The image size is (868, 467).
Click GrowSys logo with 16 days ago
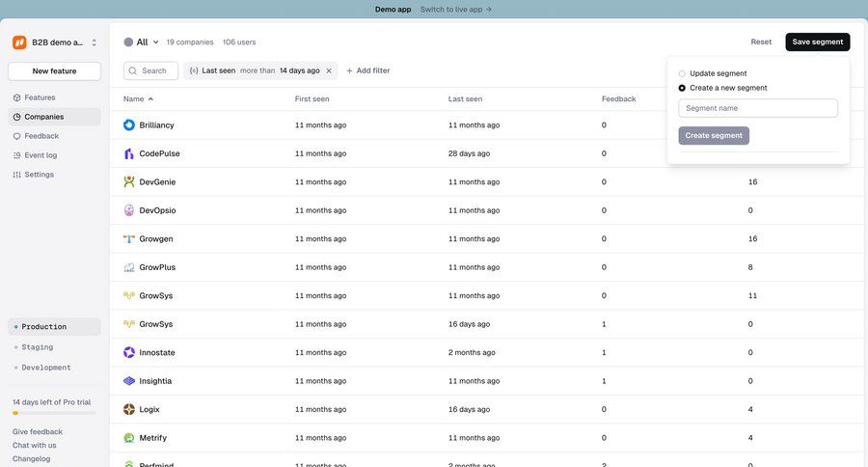[x=129, y=324]
